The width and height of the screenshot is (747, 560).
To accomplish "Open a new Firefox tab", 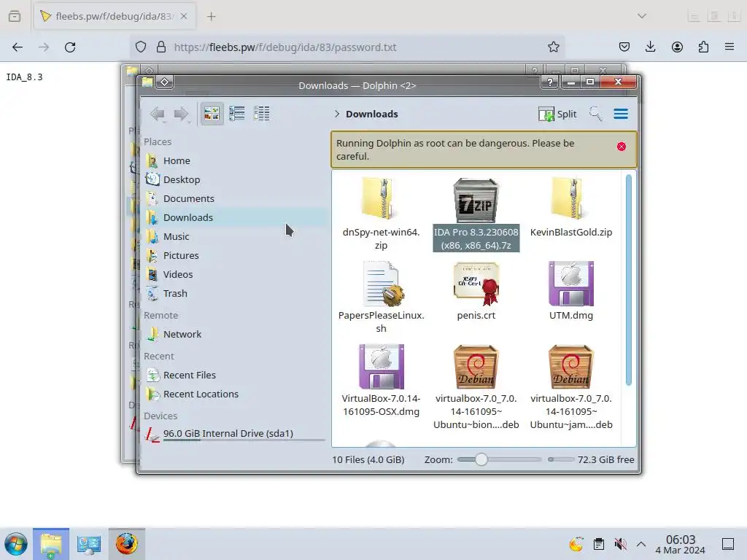I will click(212, 17).
